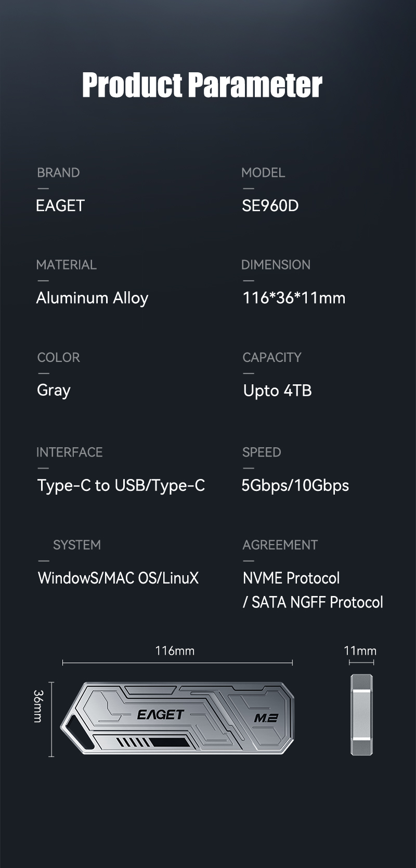Click the NVME Protocol text
416x868 pixels.
tap(291, 578)
